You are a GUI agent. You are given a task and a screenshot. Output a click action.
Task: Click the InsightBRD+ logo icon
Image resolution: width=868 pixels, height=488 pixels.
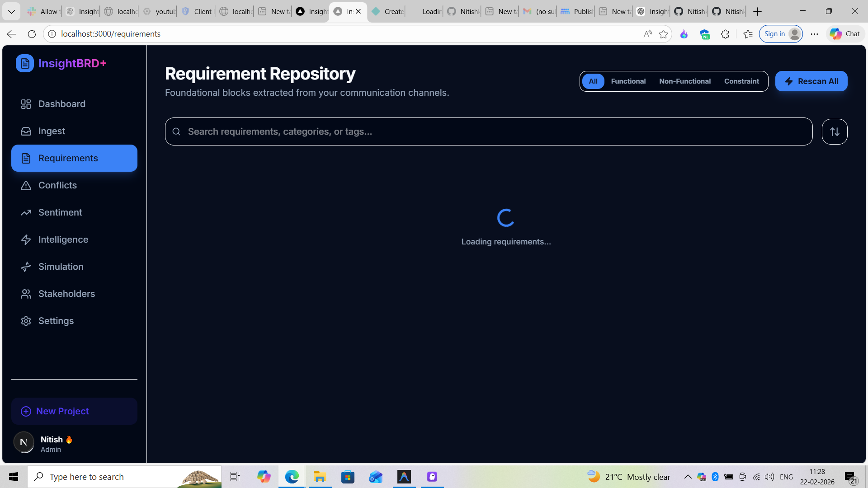pos(25,63)
